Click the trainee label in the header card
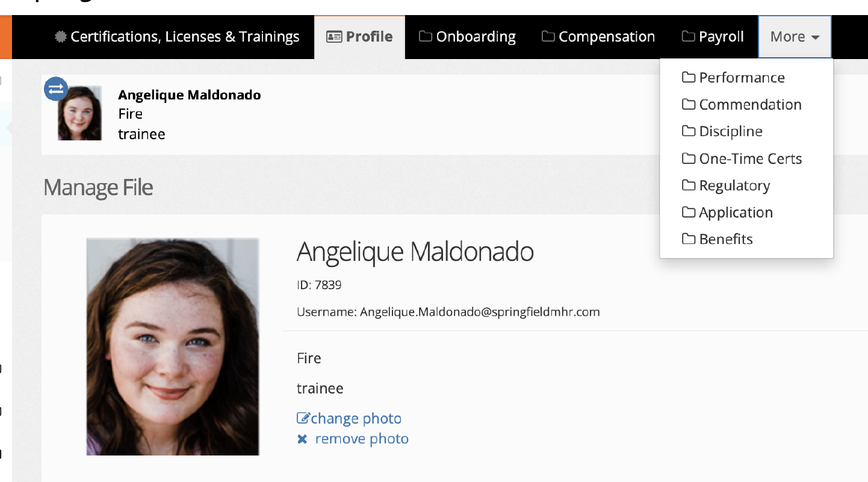Screen dimensions: 868x482 [x=141, y=134]
